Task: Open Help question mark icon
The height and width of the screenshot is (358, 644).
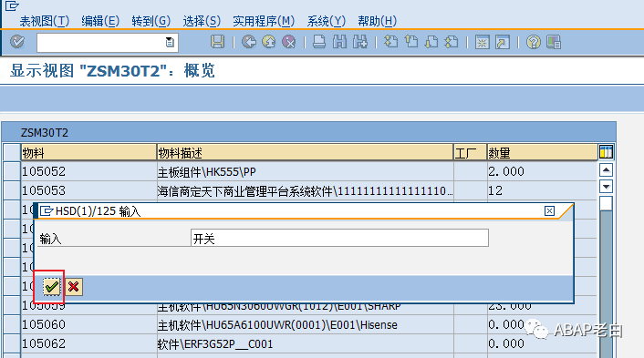Action: [533, 42]
